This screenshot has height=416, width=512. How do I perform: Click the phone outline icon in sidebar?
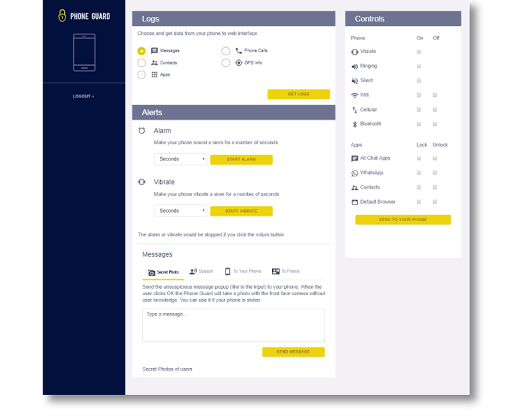pos(84,52)
